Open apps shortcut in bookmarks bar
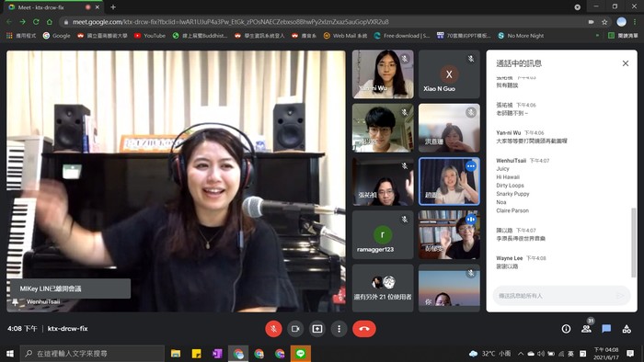The height and width of the screenshot is (362, 644). click(x=21, y=36)
